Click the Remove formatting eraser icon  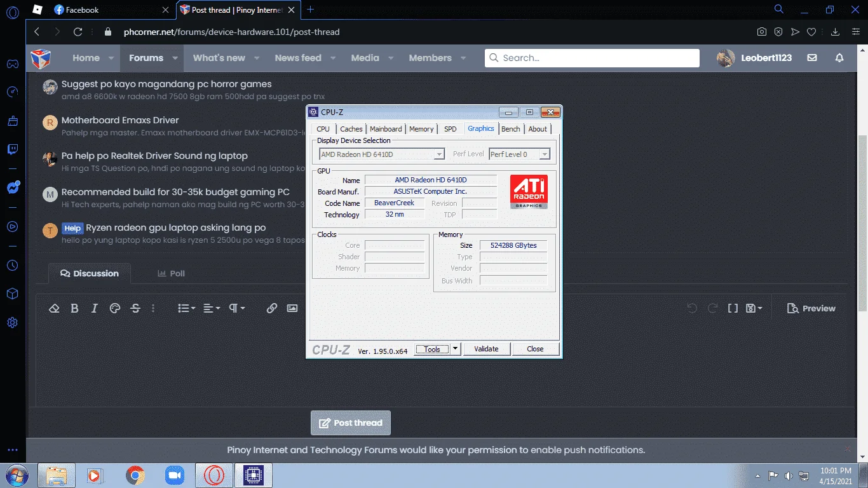click(54, 308)
